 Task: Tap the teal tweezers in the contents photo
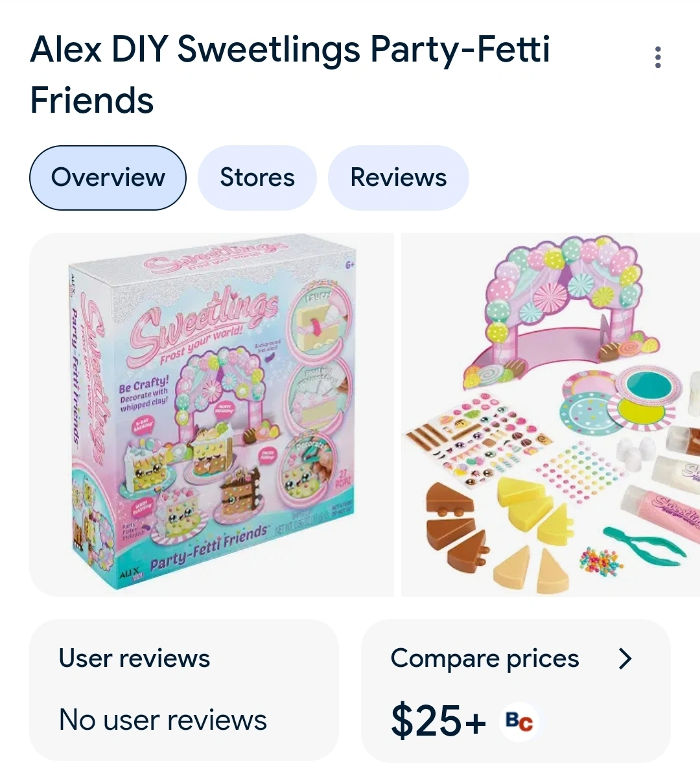coord(642,544)
